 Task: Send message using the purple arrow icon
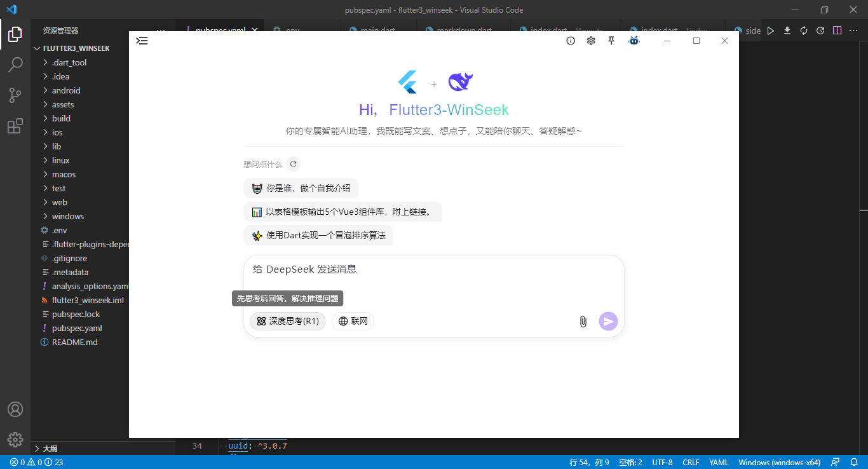click(x=607, y=322)
